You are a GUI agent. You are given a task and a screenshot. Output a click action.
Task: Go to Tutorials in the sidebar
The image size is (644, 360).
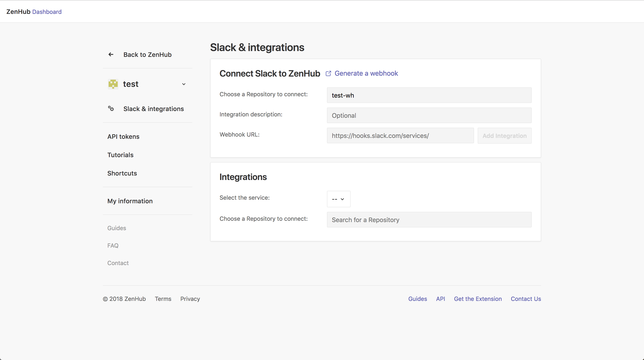click(120, 155)
